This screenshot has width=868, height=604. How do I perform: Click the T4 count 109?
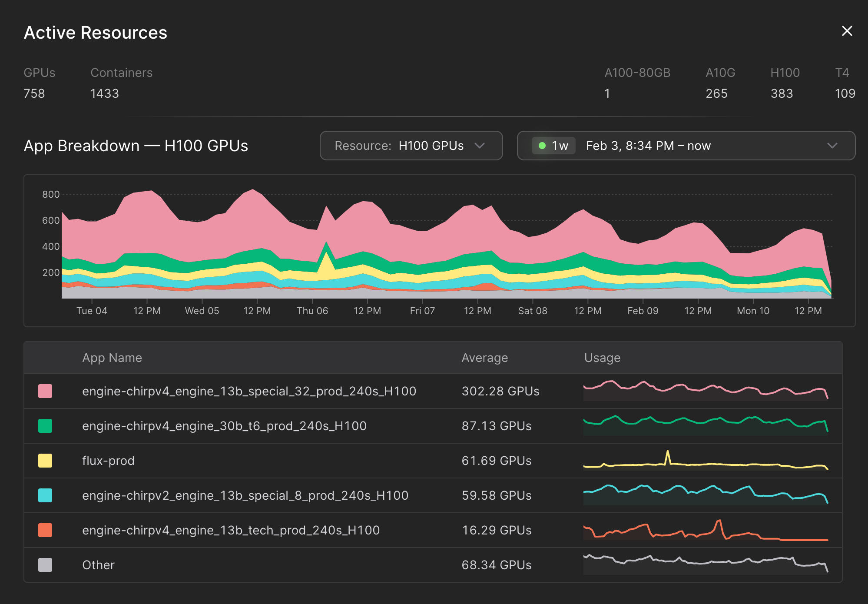click(x=845, y=93)
